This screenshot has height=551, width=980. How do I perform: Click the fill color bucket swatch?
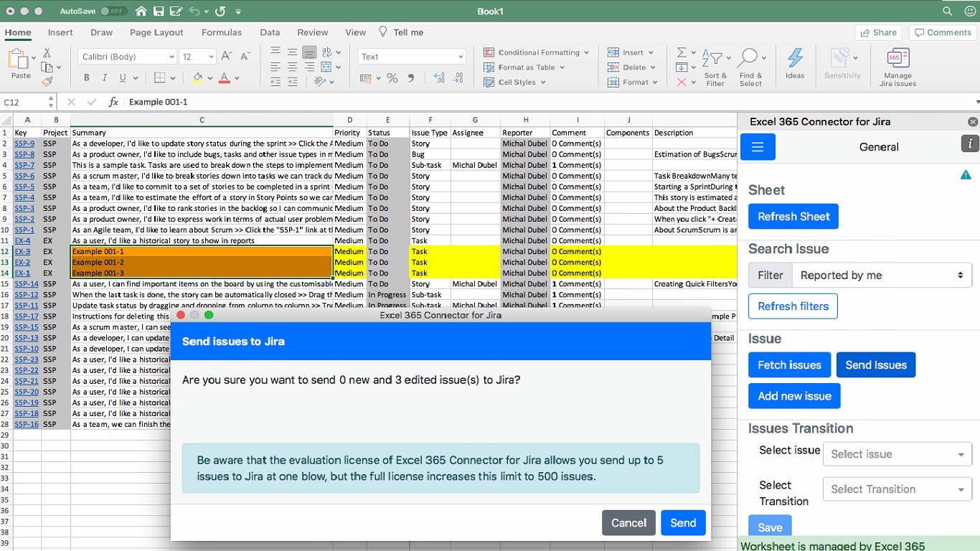198,78
